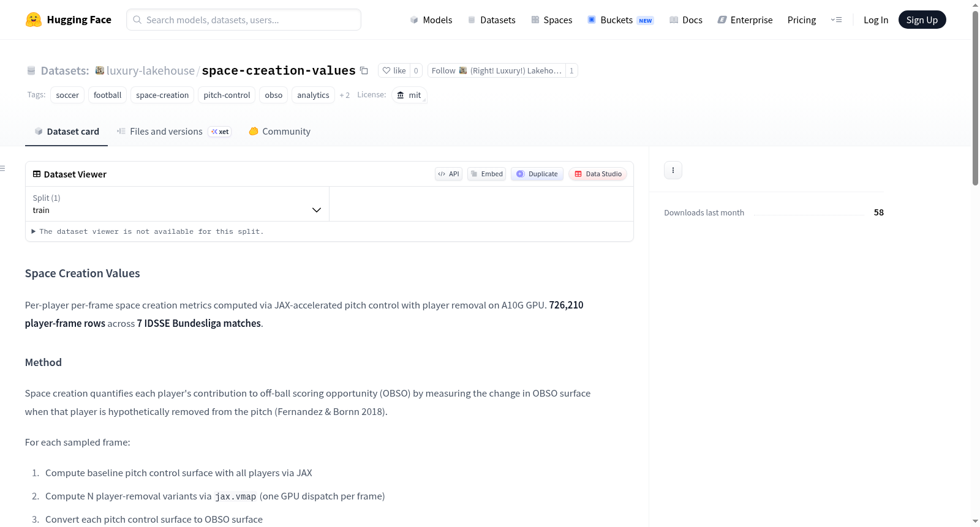Screen dimensions: 980x527
Task: Click the Dataset Viewer grid icon
Action: tap(37, 174)
